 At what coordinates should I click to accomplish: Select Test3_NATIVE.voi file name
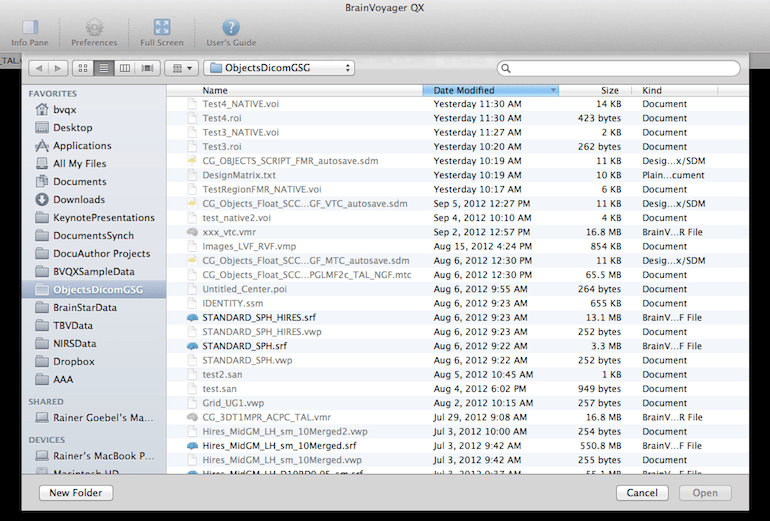tap(241, 133)
